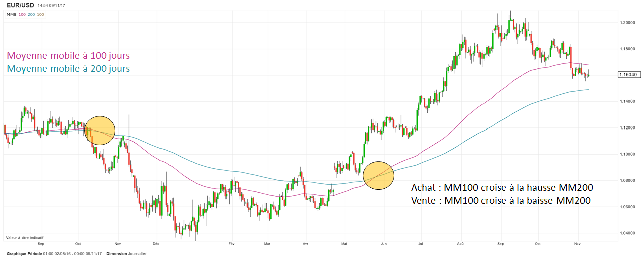Click the 'Moyenne mobile à 100 jours' label

click(x=69, y=56)
